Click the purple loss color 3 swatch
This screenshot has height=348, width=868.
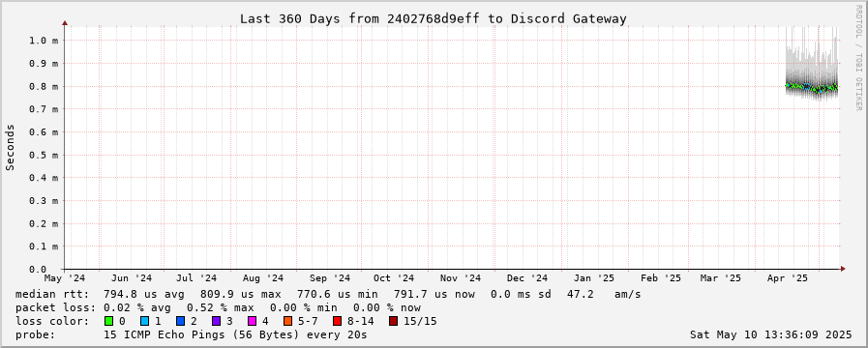pos(216,321)
